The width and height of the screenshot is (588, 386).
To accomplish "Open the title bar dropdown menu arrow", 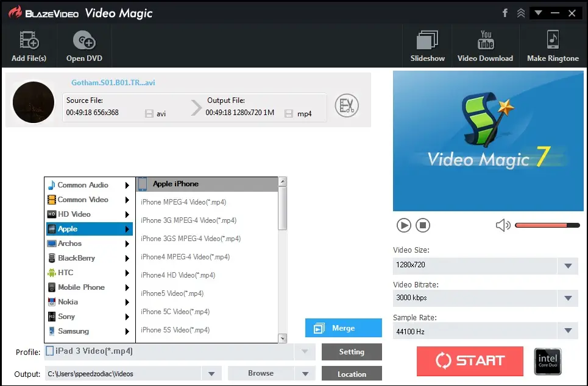I will pos(538,13).
